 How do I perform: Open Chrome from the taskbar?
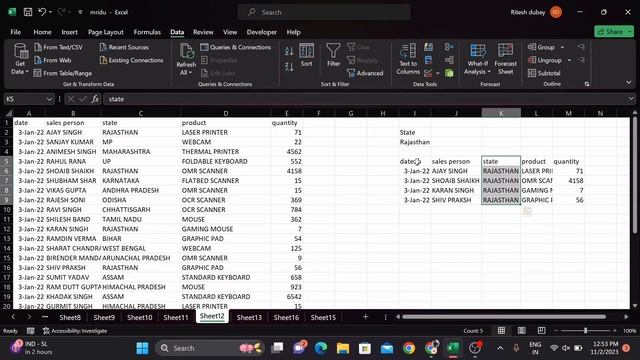409,348
